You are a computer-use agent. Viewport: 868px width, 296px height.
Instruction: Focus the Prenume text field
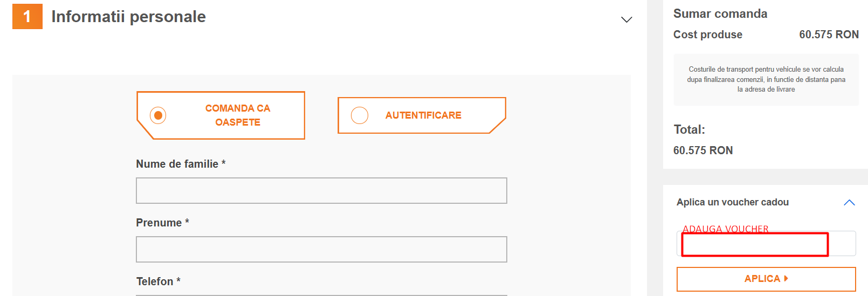click(321, 250)
